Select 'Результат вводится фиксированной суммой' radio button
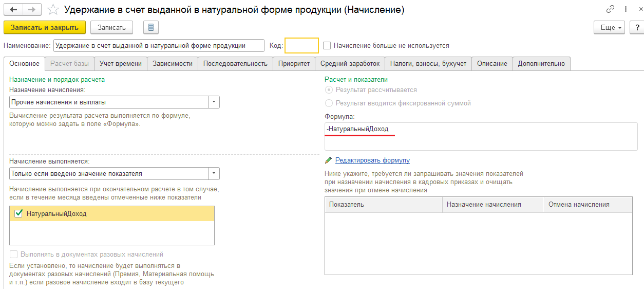Viewport: 644px width, 289px height. point(329,103)
